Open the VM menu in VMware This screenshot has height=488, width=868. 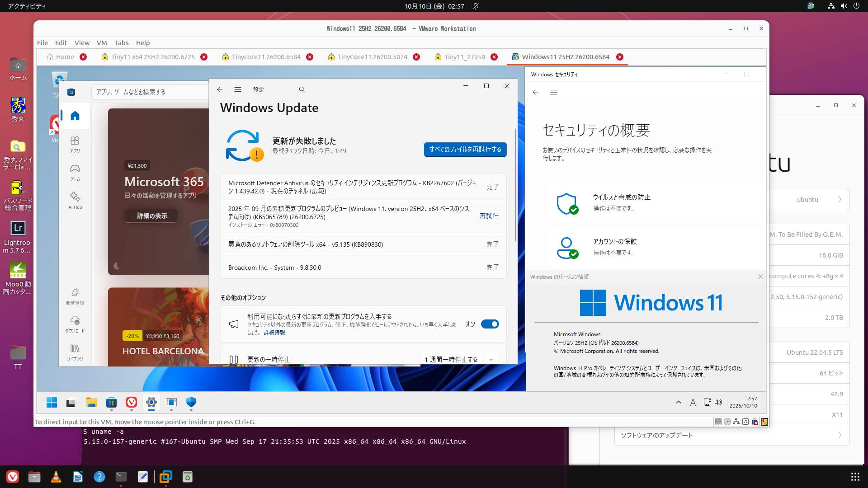click(x=102, y=43)
